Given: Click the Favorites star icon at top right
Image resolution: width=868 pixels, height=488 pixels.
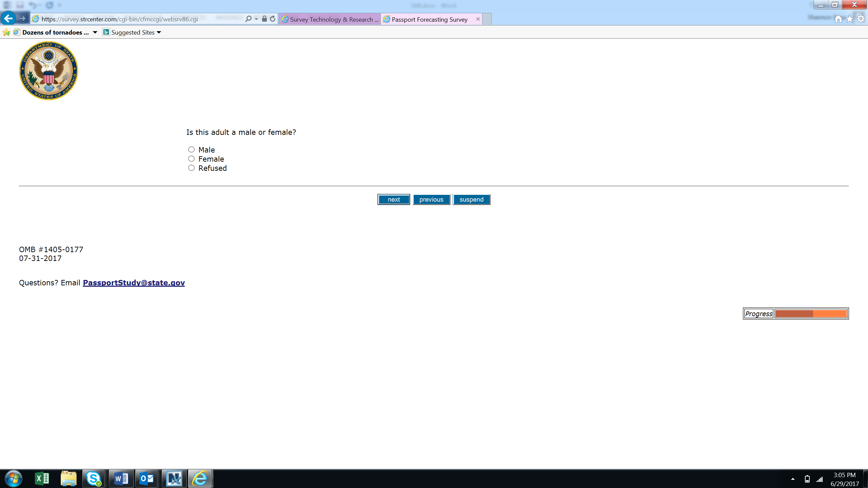Looking at the screenshot, I should click(850, 19).
